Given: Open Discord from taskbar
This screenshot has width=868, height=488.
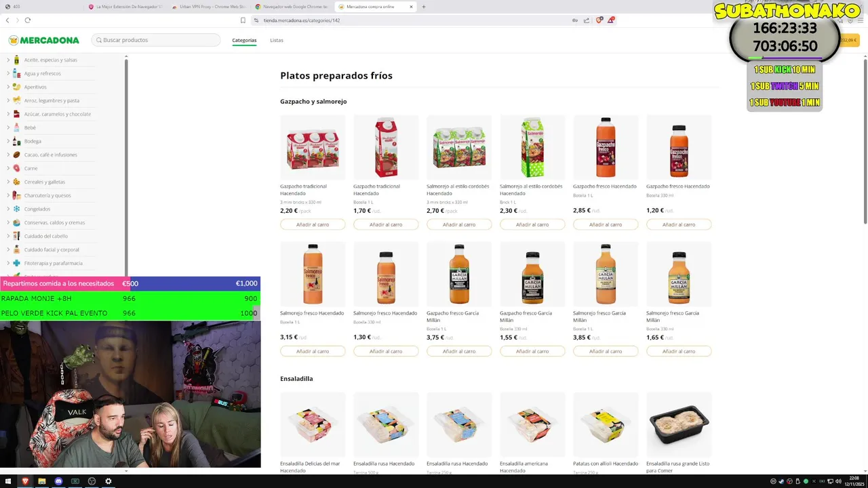Looking at the screenshot, I should 58,481.
